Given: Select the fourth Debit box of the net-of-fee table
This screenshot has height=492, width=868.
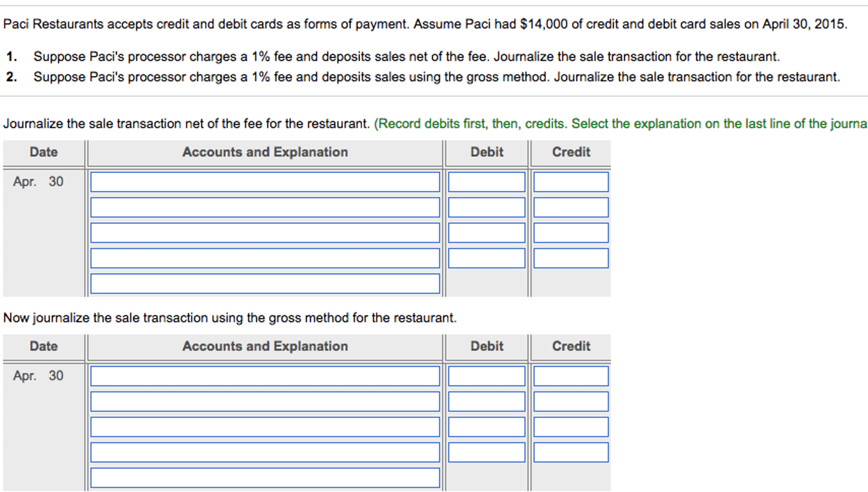Looking at the screenshot, I should [486, 258].
